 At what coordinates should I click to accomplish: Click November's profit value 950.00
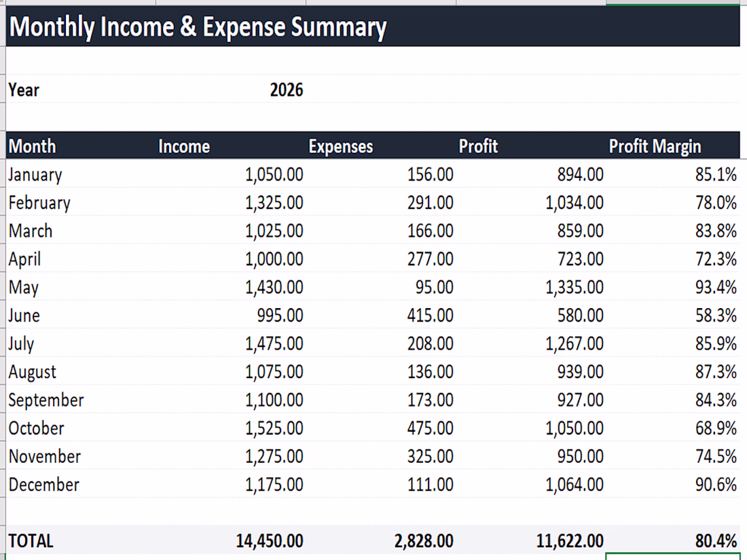pos(580,456)
